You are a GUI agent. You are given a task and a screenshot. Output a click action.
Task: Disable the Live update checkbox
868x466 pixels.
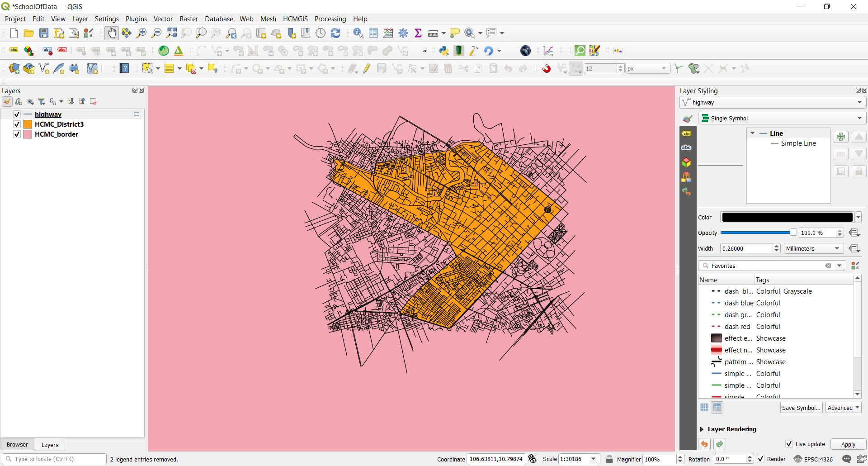(x=789, y=444)
